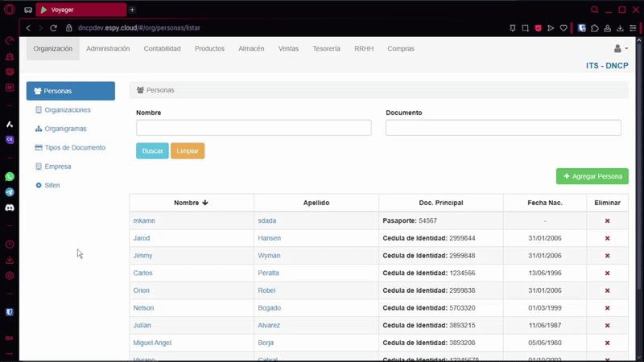Select Tipos de Documento in sidebar
The width and height of the screenshot is (644, 362).
click(x=74, y=148)
